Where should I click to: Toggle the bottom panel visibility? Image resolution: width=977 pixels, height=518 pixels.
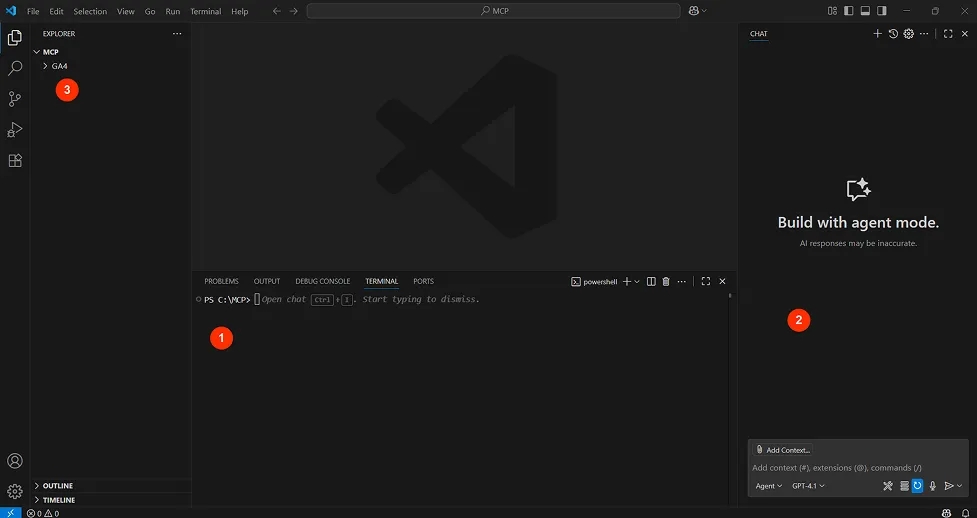[x=865, y=11]
